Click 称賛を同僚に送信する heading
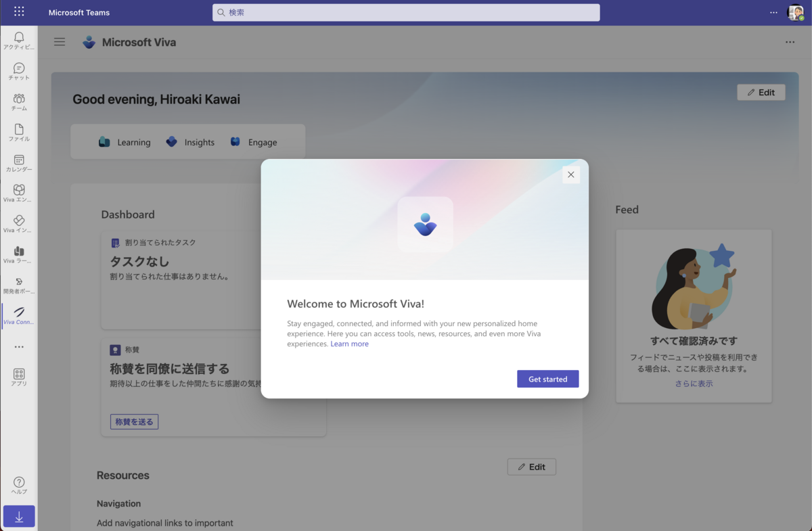The height and width of the screenshot is (531, 812). click(x=170, y=369)
